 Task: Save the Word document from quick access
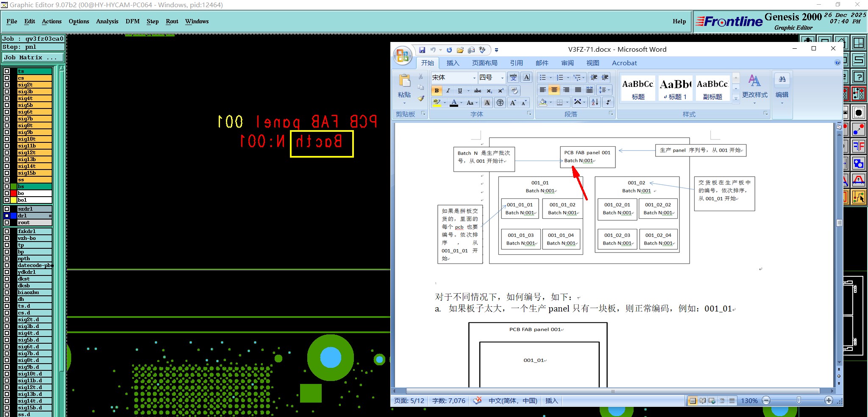point(422,50)
